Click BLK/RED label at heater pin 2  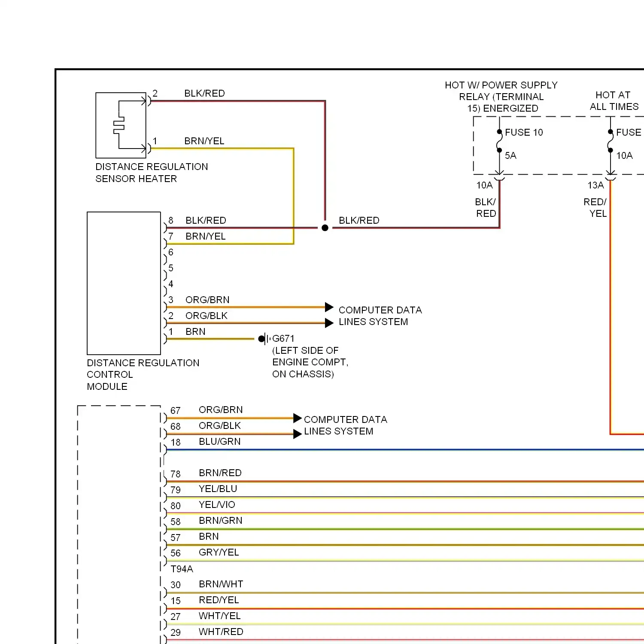pos(204,93)
